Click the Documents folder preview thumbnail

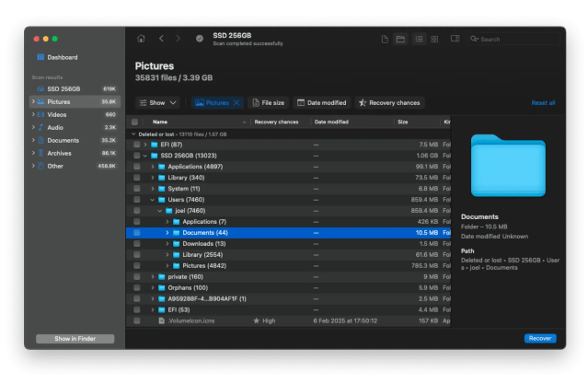click(508, 165)
